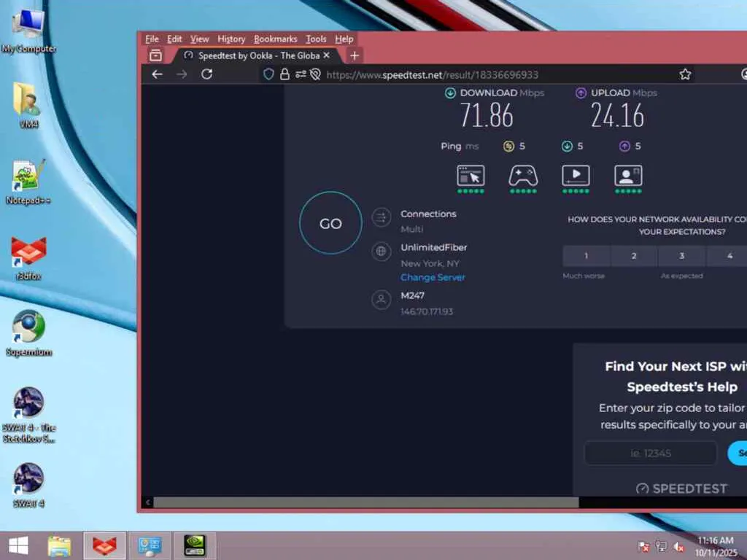Rate network availability as 4
This screenshot has height=560, width=747.
[x=727, y=256]
